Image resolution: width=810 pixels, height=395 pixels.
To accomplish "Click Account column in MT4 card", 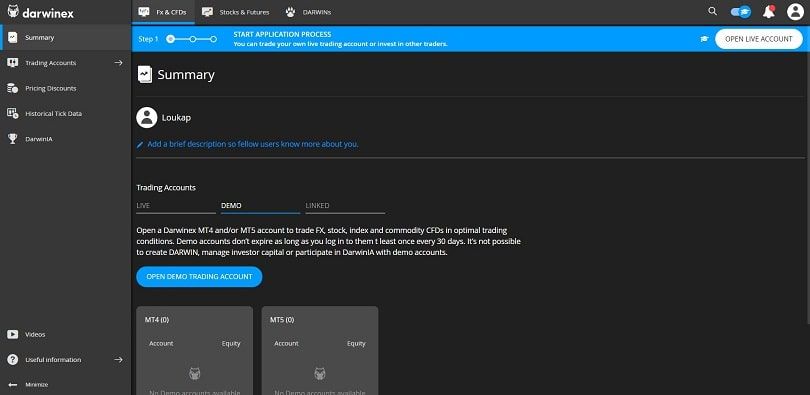I will coord(161,343).
